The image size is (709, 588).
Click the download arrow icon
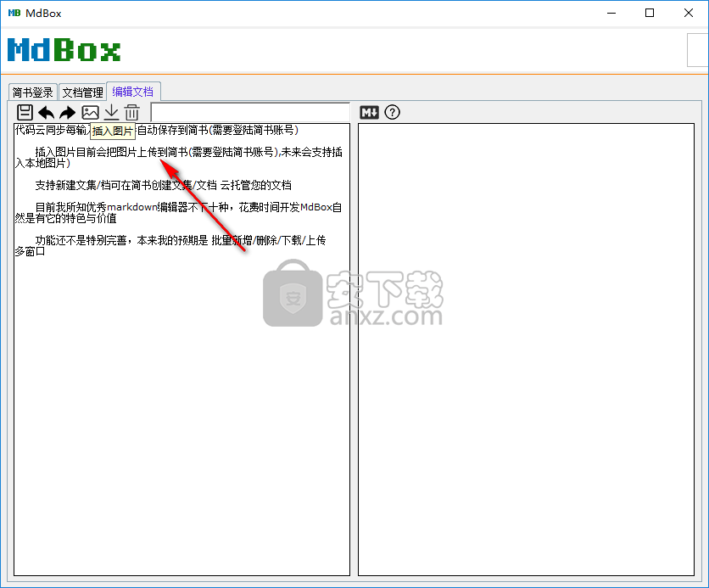[x=111, y=112]
